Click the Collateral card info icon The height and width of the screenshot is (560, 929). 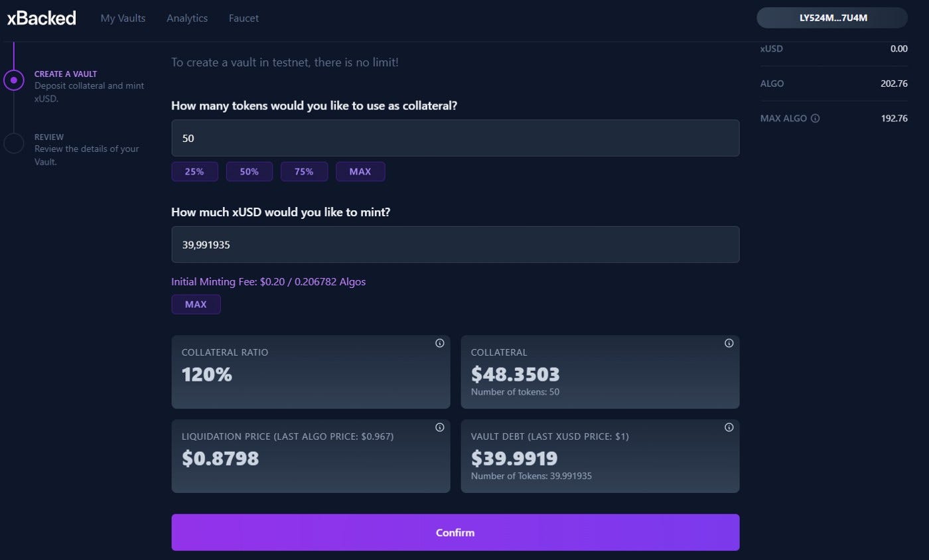(x=729, y=343)
